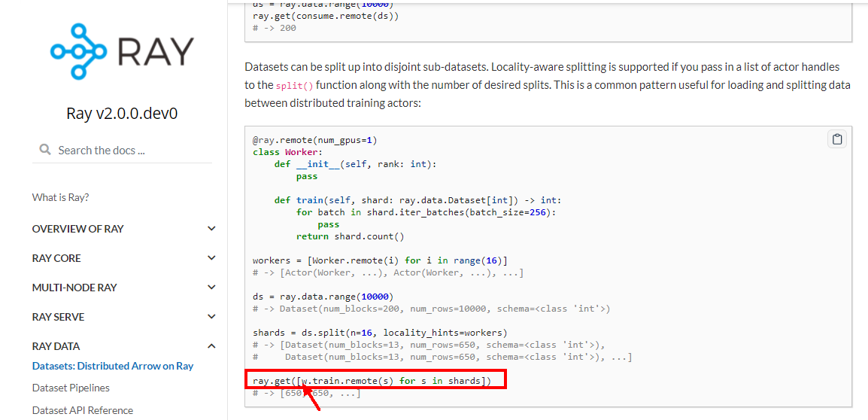Open the MULTI-NODE RAY section
Screen dimensions: 868x420
pyautogui.click(x=74, y=288)
